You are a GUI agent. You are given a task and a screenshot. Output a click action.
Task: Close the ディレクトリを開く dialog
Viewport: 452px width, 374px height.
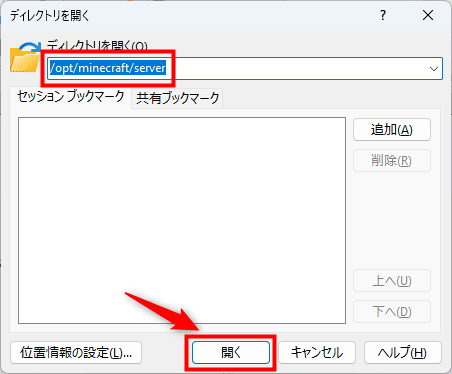[428, 15]
